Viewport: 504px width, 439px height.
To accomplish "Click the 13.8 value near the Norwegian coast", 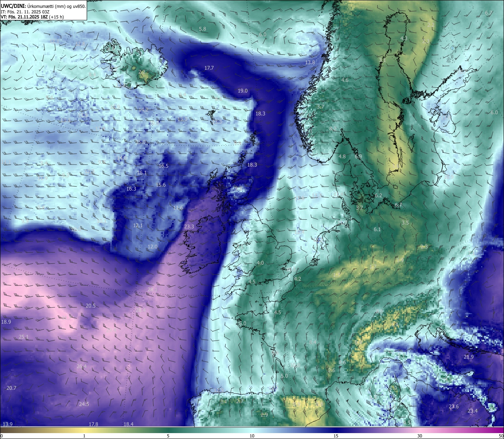I will [x=310, y=63].
